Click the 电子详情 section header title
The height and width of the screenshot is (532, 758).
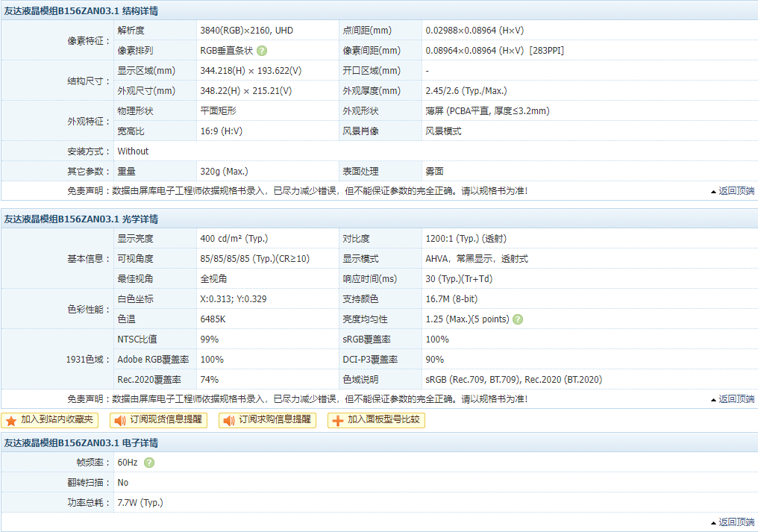pyautogui.click(x=81, y=443)
